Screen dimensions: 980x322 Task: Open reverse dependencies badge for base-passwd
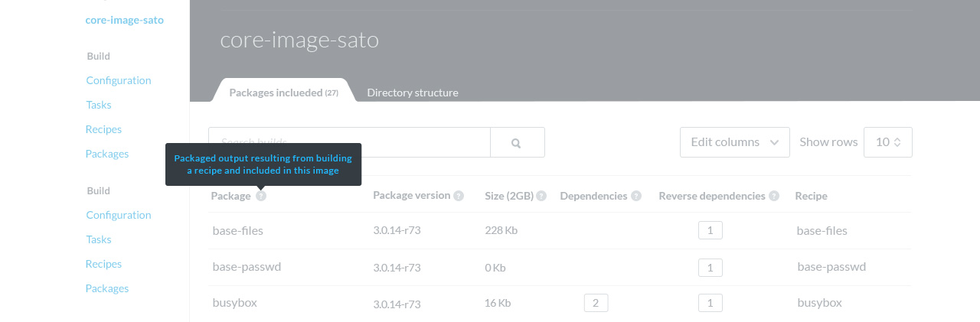710,267
